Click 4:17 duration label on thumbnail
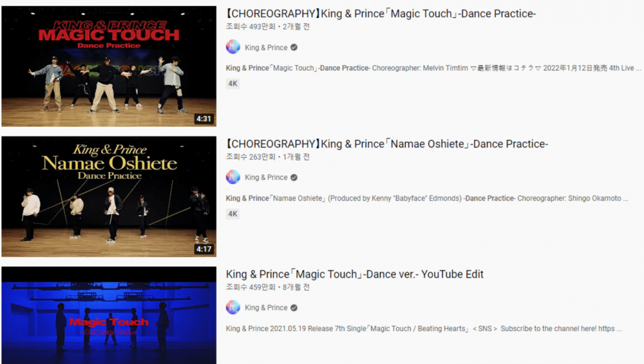 click(204, 249)
